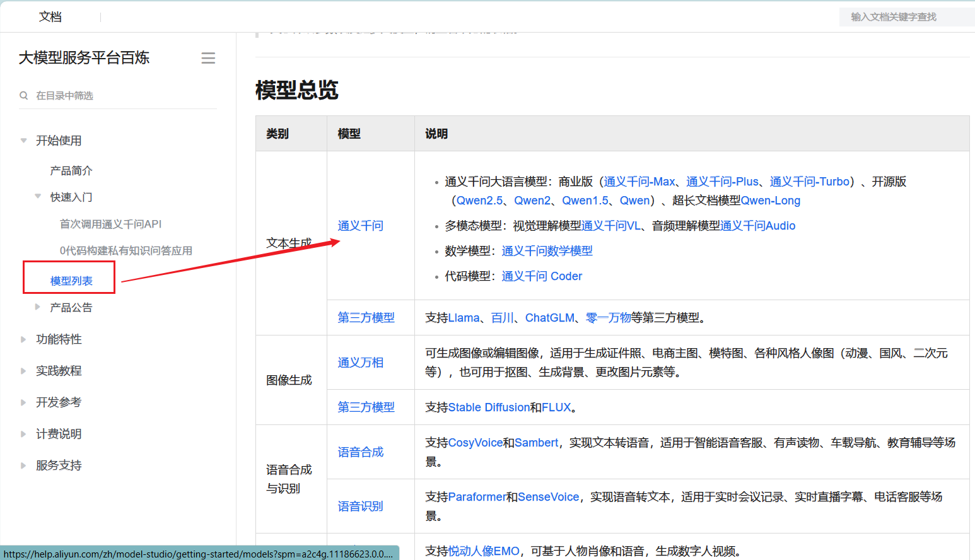Collapse the 开始使用 section arrow
The width and height of the screenshot is (975, 560).
point(23,141)
